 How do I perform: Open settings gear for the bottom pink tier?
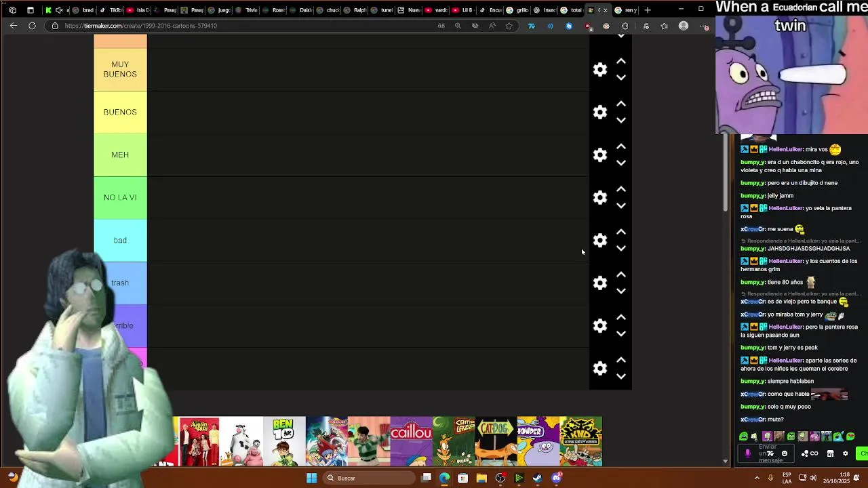(600, 368)
